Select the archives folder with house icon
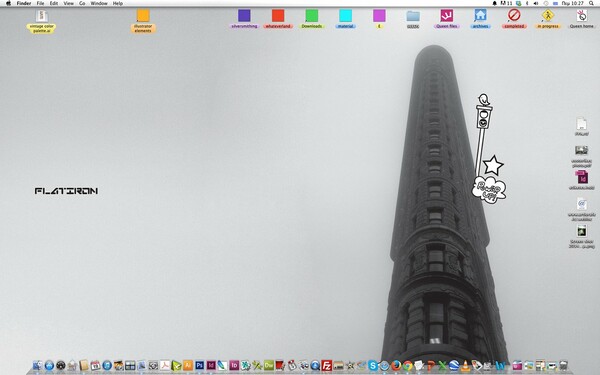Viewport: 600px width, 375px height. coord(480,19)
